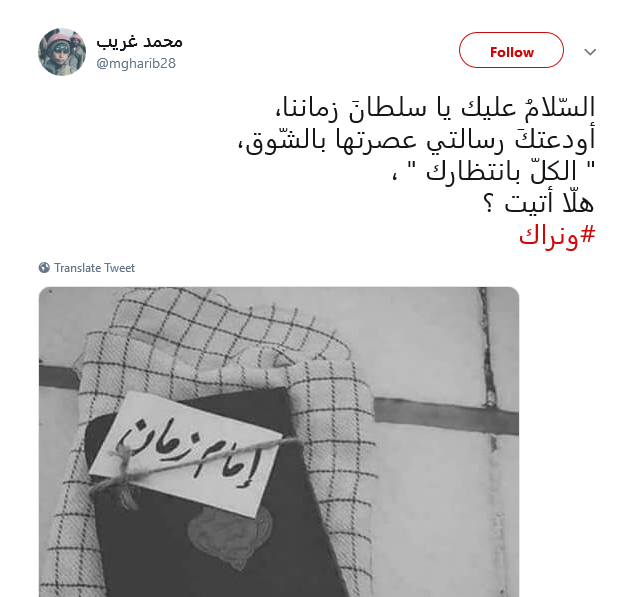Click the twine knot tied around the card
Image resolution: width=632 pixels, height=597 pixels.
coord(122,476)
